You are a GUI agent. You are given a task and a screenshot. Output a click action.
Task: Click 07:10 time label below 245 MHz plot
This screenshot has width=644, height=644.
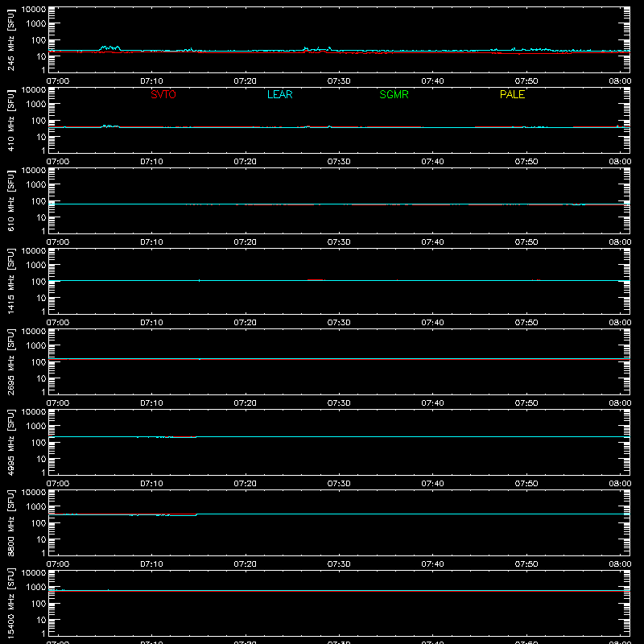(x=151, y=81)
